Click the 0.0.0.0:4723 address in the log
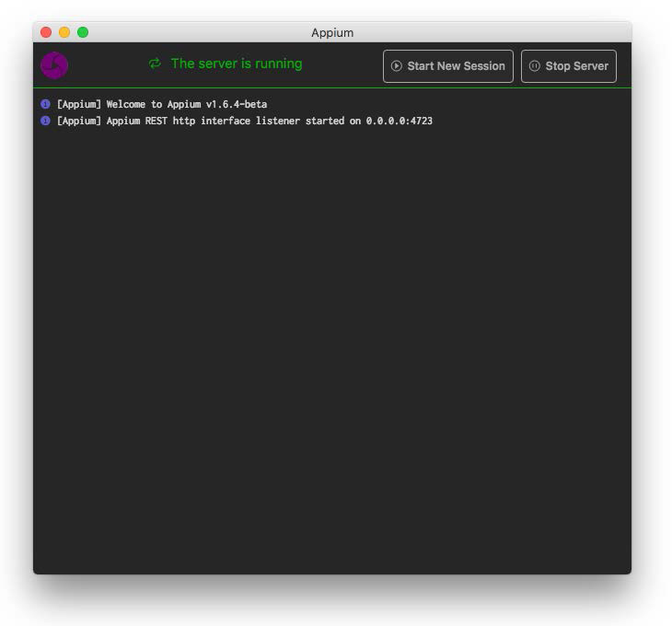The height and width of the screenshot is (626, 672). pyautogui.click(x=400, y=122)
